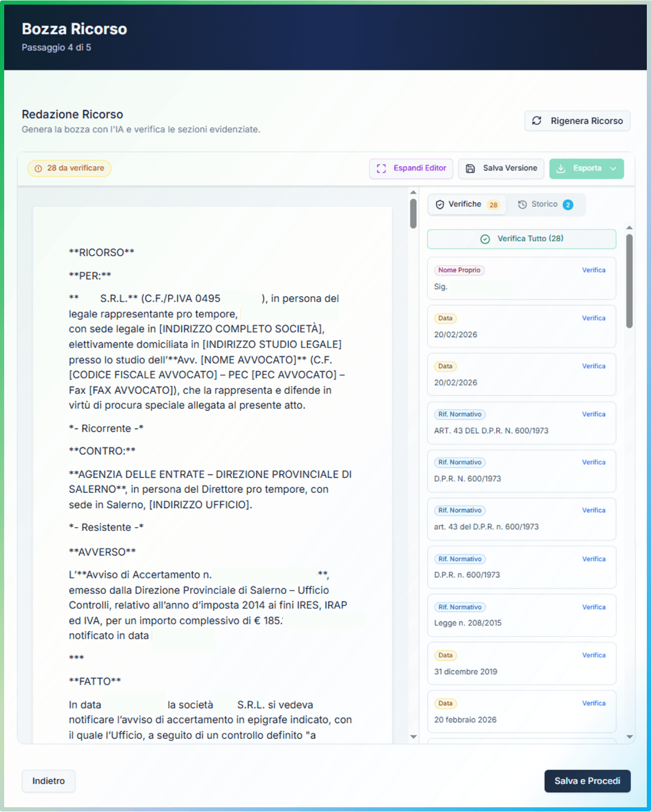
Task: Switch to the Storico tab
Action: click(545, 204)
